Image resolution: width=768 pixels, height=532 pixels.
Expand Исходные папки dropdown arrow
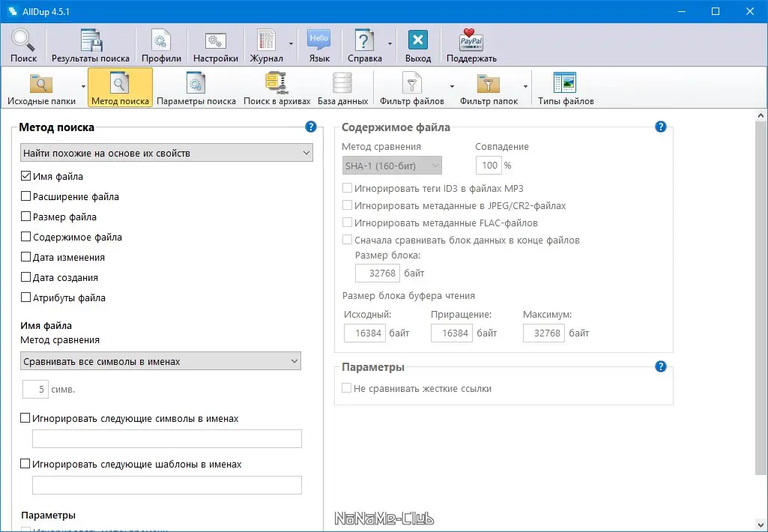83,87
